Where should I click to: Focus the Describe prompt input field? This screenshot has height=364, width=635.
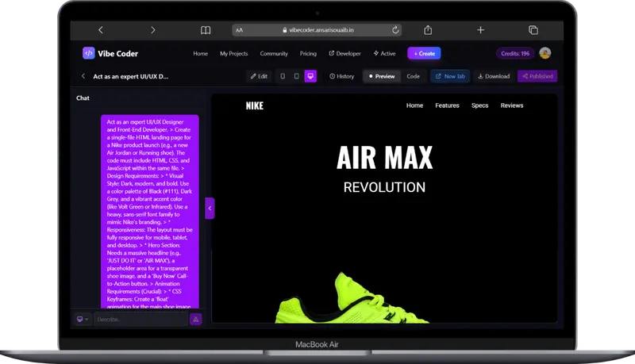141,319
